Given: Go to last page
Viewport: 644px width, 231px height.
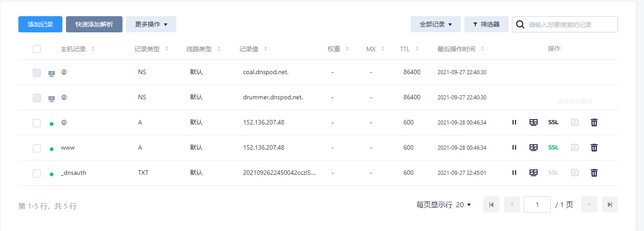Looking at the screenshot, I should tap(610, 204).
